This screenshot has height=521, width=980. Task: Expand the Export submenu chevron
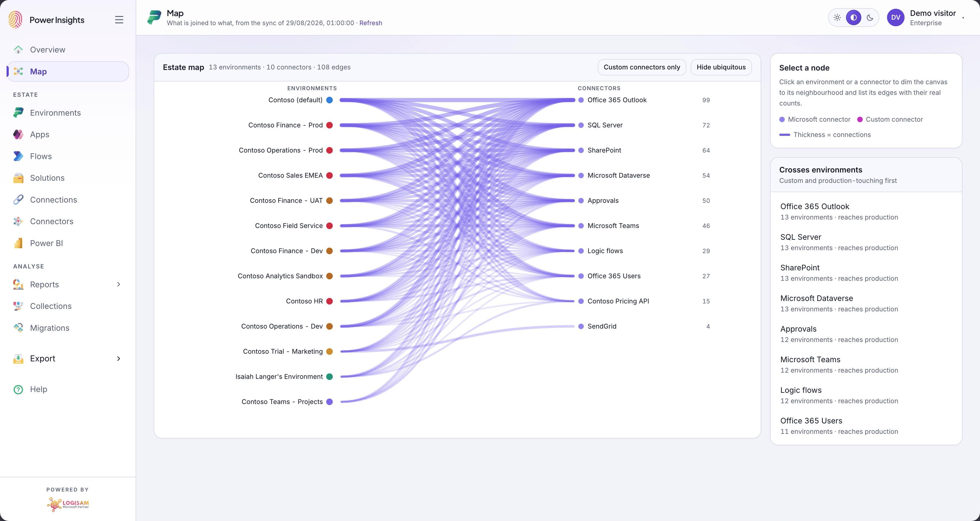(119, 358)
